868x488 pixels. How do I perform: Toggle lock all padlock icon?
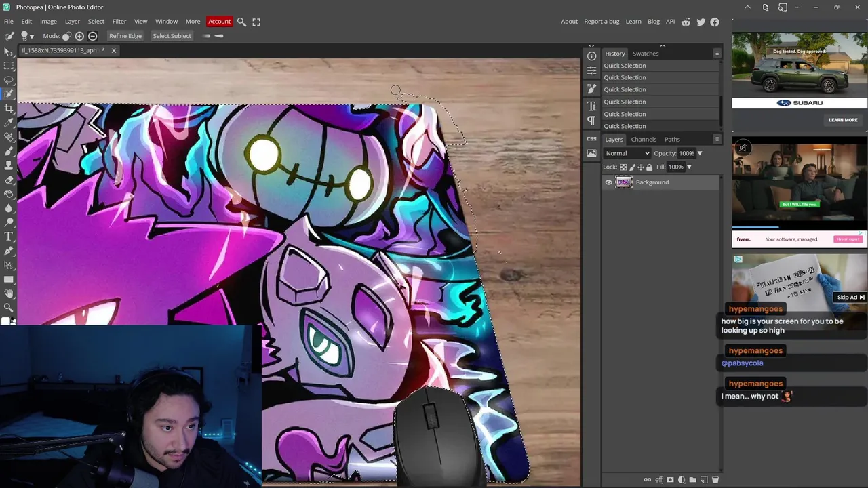coord(650,167)
